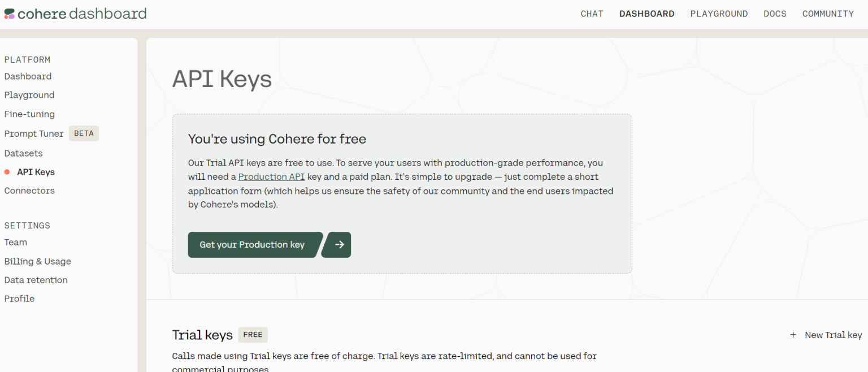The height and width of the screenshot is (372, 868).
Task: Click the arrow icon beside Production key
Action: click(339, 245)
